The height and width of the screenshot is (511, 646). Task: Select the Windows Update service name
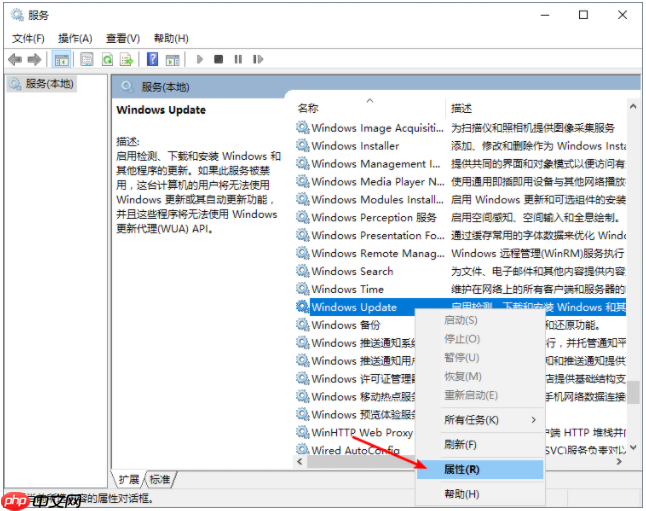pos(354,307)
